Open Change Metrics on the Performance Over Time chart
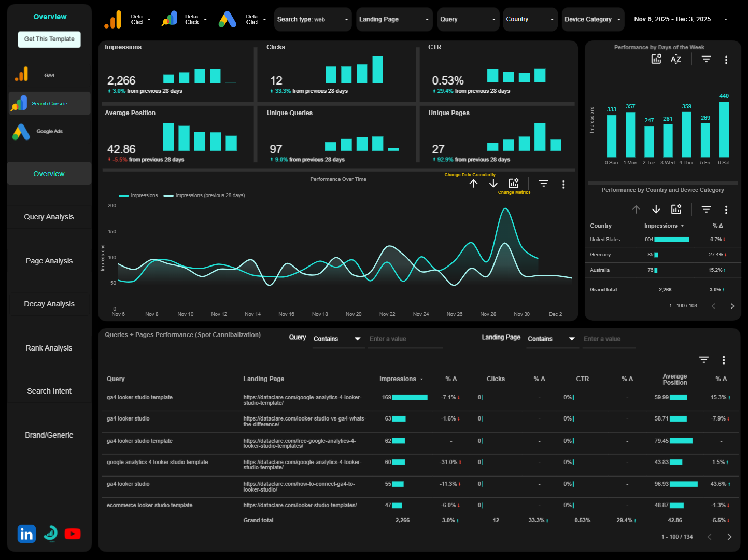Screen dimensions: 748x560 click(513, 183)
